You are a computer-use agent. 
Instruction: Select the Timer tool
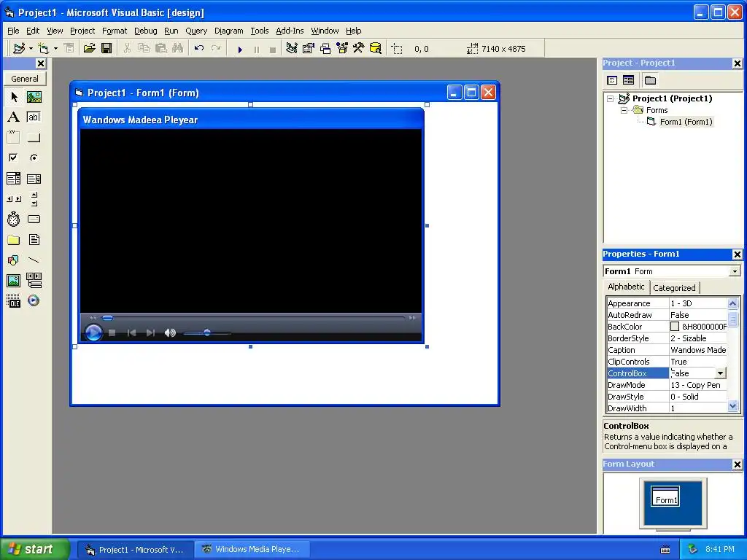(x=14, y=219)
